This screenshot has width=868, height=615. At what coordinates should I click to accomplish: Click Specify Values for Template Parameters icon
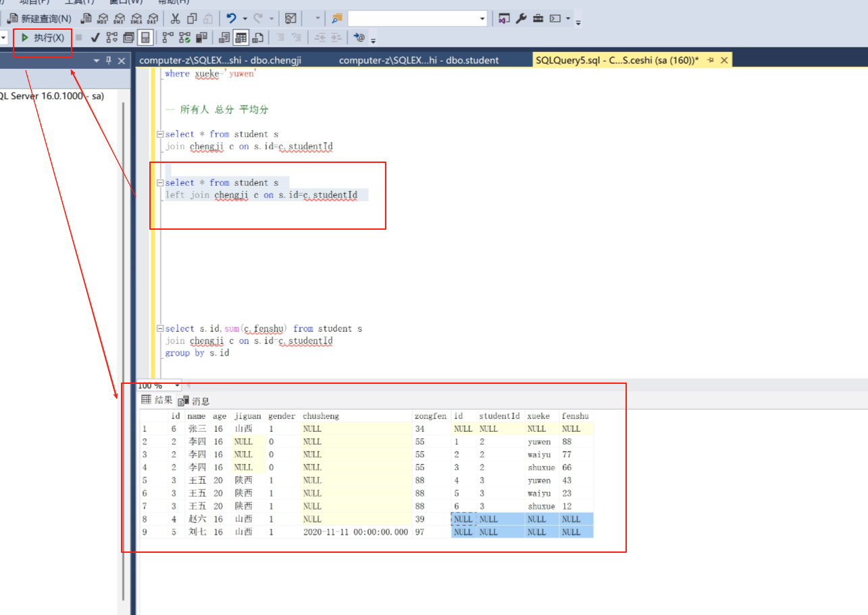point(360,38)
